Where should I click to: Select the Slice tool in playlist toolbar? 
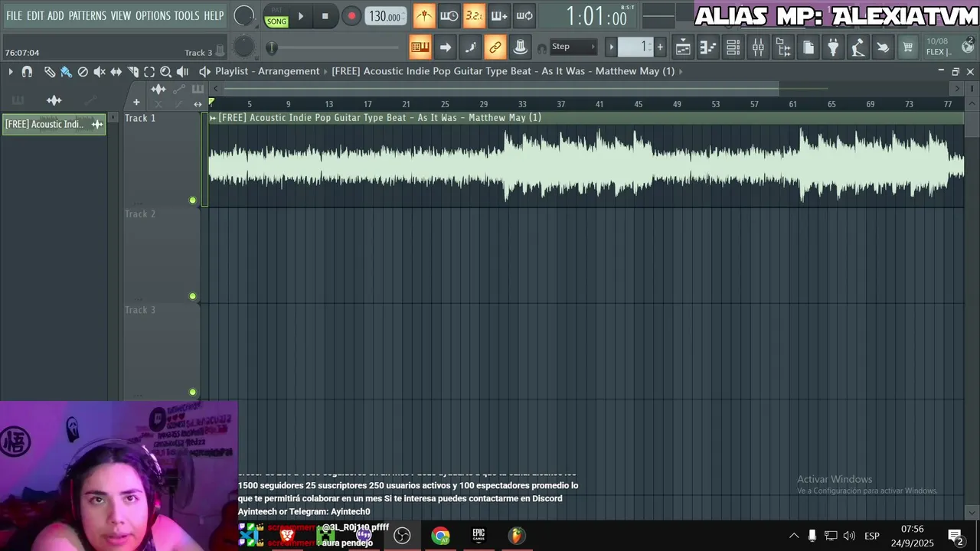(133, 71)
